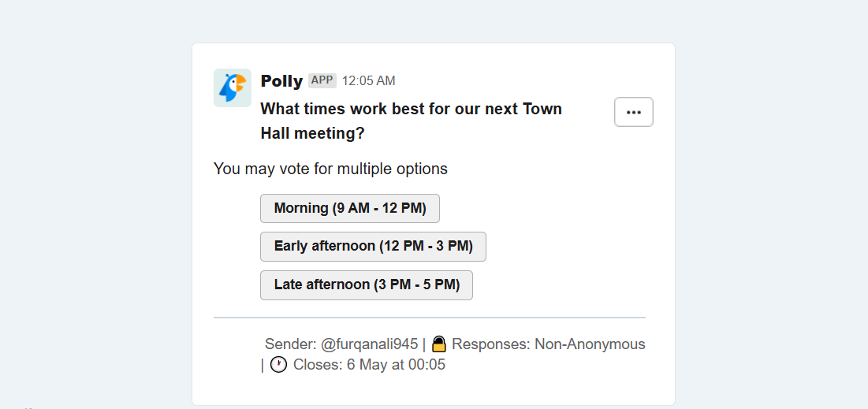Click the yellow lock icon
Image resolution: width=868 pixels, height=409 pixels.
[439, 344]
